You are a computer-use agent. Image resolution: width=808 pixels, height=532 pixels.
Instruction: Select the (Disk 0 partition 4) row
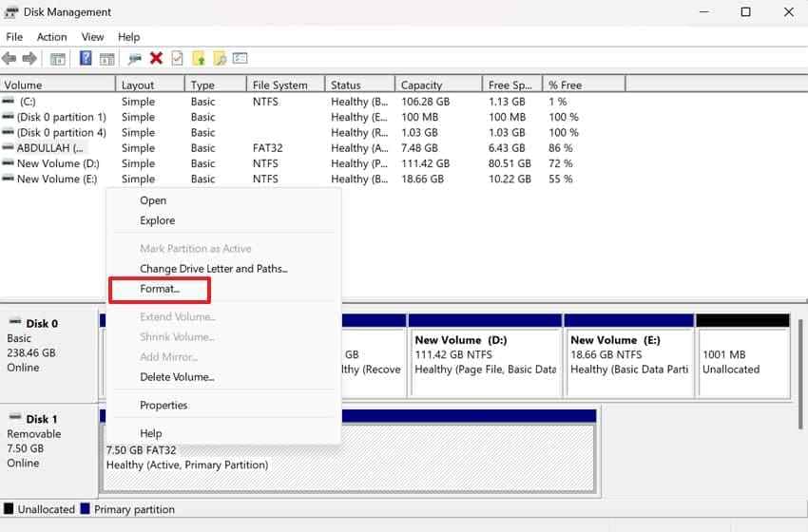[x=313, y=132]
